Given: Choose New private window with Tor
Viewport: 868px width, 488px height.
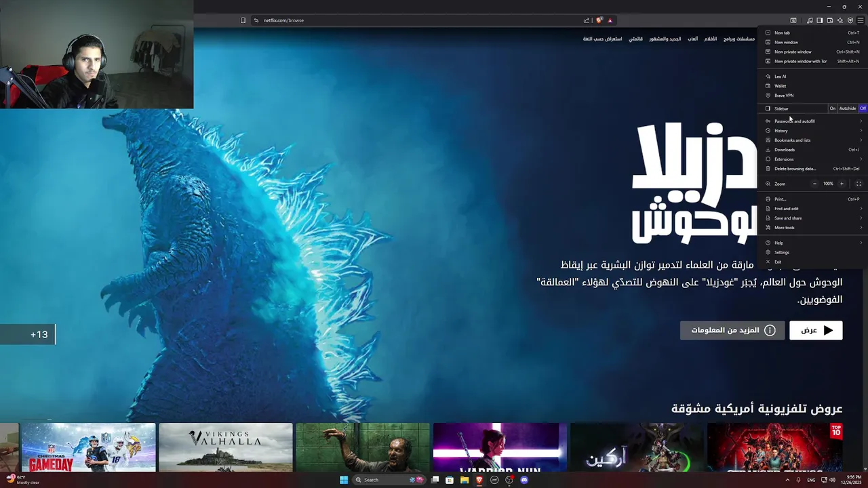Looking at the screenshot, I should coord(812,61).
